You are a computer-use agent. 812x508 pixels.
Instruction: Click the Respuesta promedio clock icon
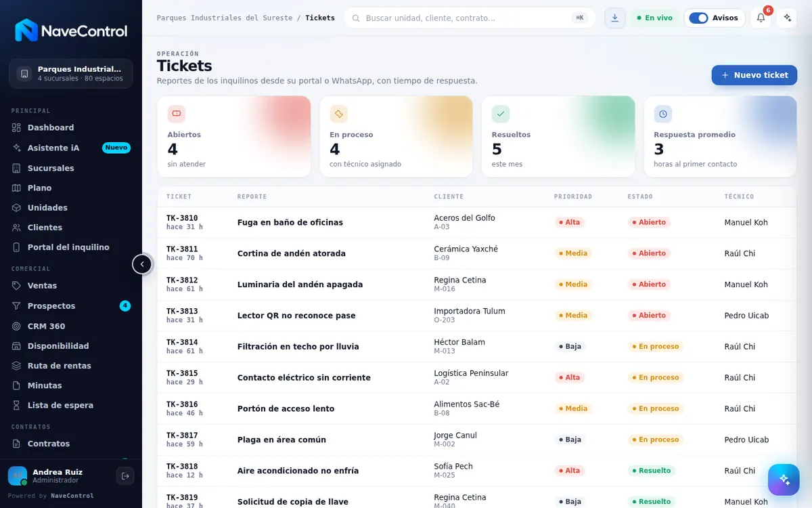[x=663, y=114]
